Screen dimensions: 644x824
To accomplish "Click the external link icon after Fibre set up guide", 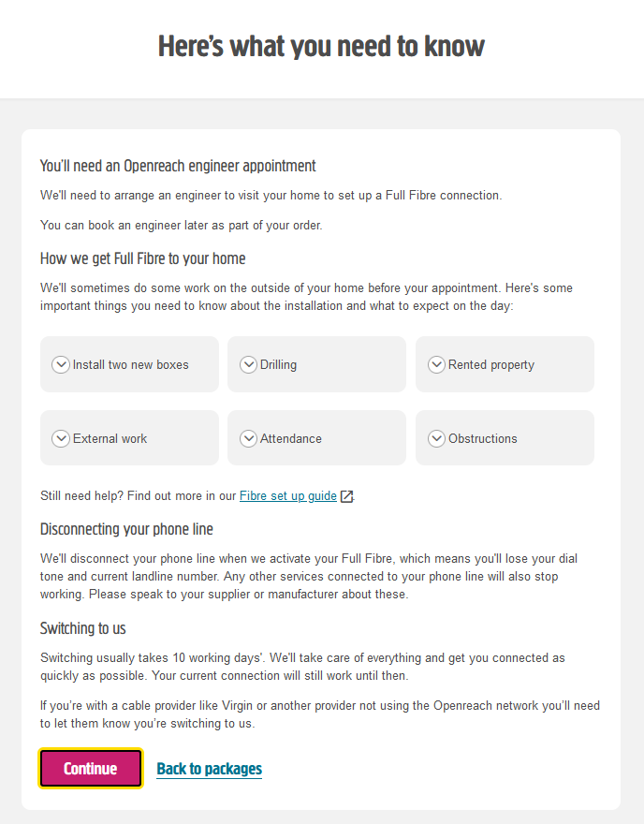I will point(347,496).
